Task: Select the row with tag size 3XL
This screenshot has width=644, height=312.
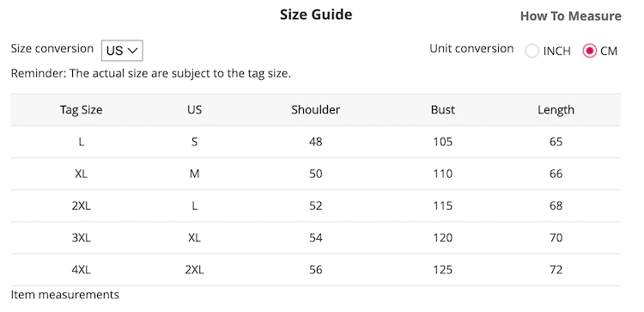Action: 315,238
